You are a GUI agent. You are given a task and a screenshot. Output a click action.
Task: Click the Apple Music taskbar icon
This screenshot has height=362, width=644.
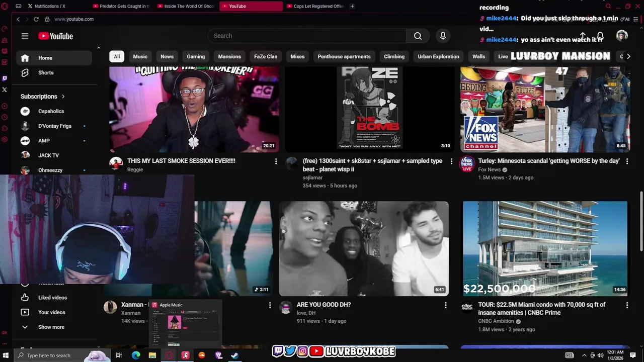click(x=185, y=355)
